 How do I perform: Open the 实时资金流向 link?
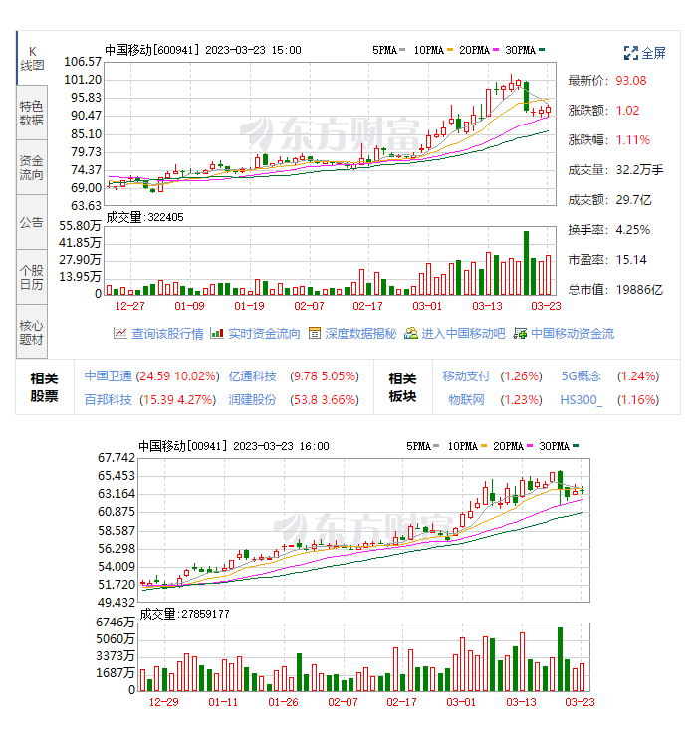(264, 334)
